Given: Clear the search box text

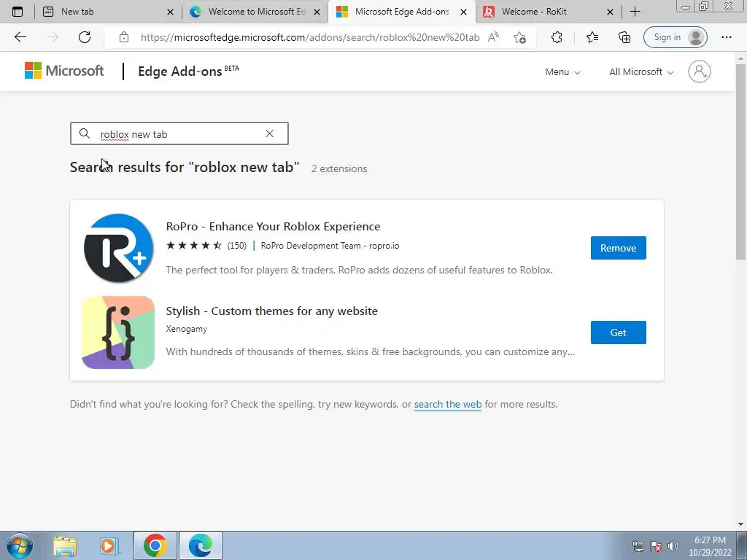Looking at the screenshot, I should coord(270,134).
